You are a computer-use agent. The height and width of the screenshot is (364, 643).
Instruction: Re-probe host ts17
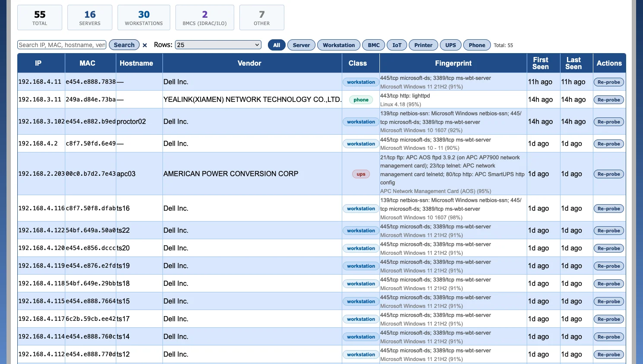[x=609, y=319]
